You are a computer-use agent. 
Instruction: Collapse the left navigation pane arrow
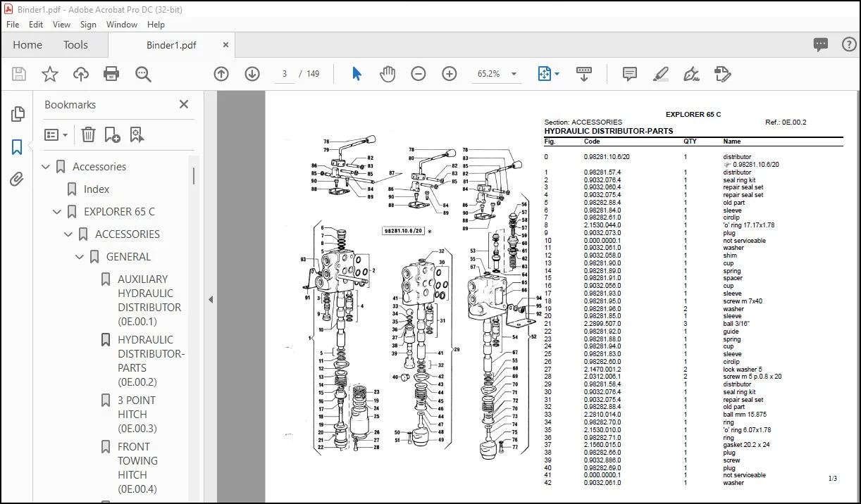210,299
